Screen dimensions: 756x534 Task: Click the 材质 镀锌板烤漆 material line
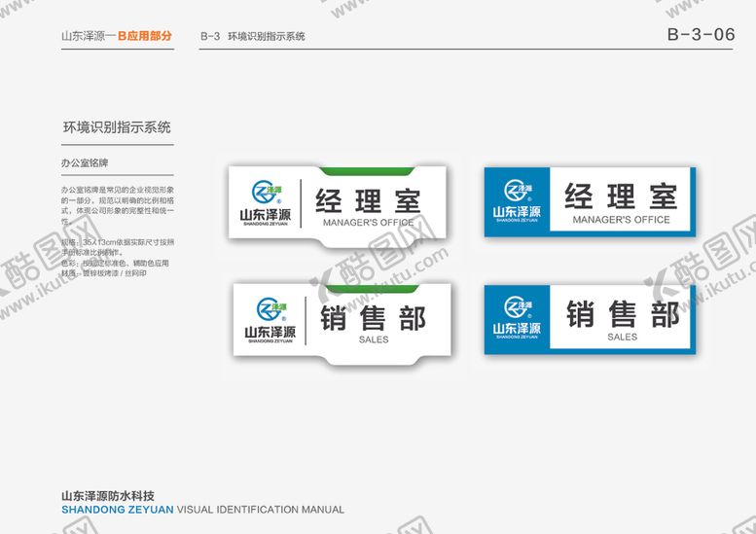click(104, 273)
